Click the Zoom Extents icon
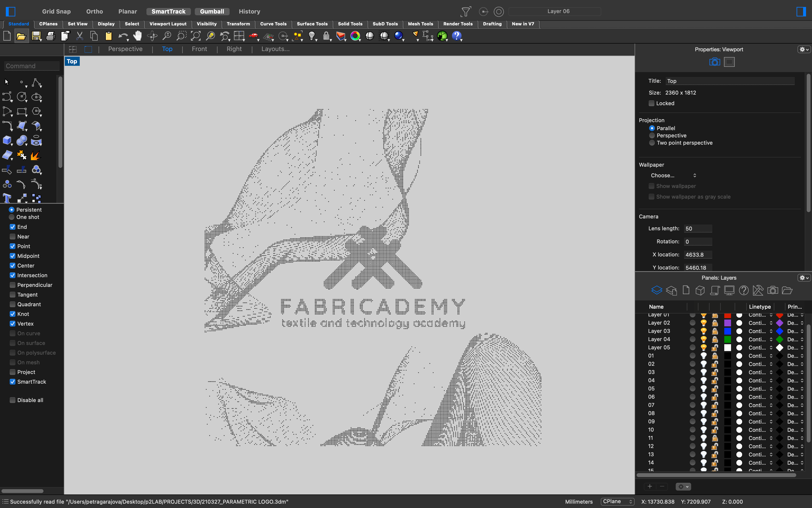Screen dimensions: 812x508 [196, 36]
